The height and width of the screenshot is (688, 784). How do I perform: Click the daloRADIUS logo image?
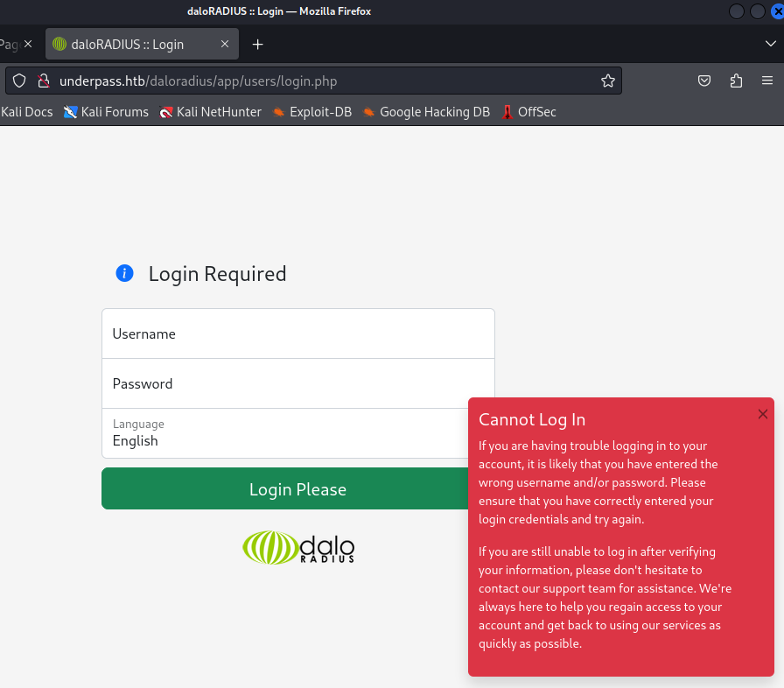pyautogui.click(x=298, y=547)
